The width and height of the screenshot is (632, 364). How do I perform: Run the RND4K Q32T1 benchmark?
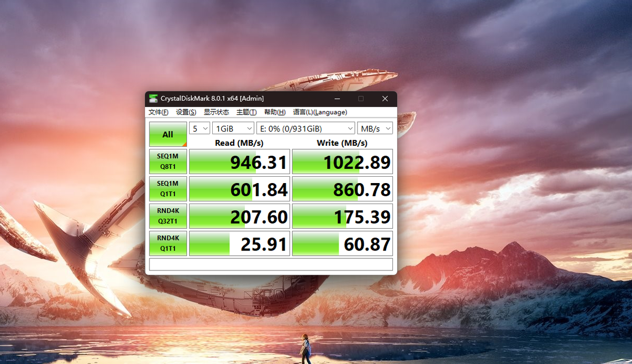tap(168, 216)
